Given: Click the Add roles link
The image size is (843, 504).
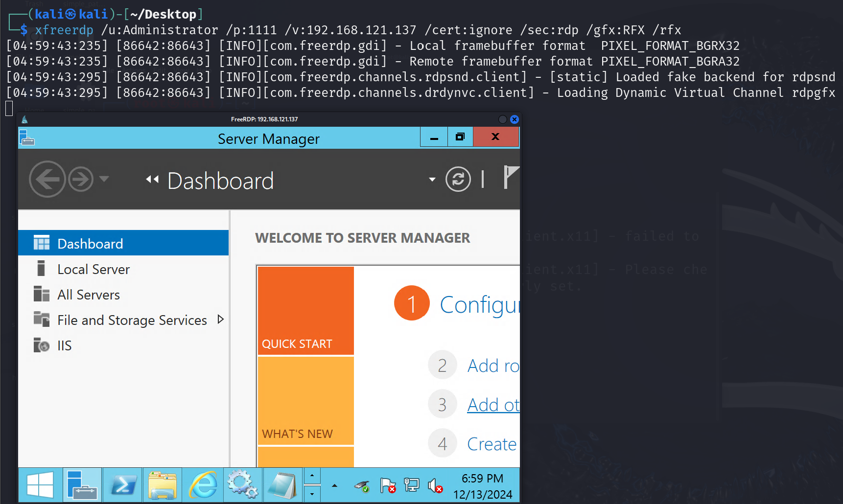Looking at the screenshot, I should pyautogui.click(x=493, y=366).
